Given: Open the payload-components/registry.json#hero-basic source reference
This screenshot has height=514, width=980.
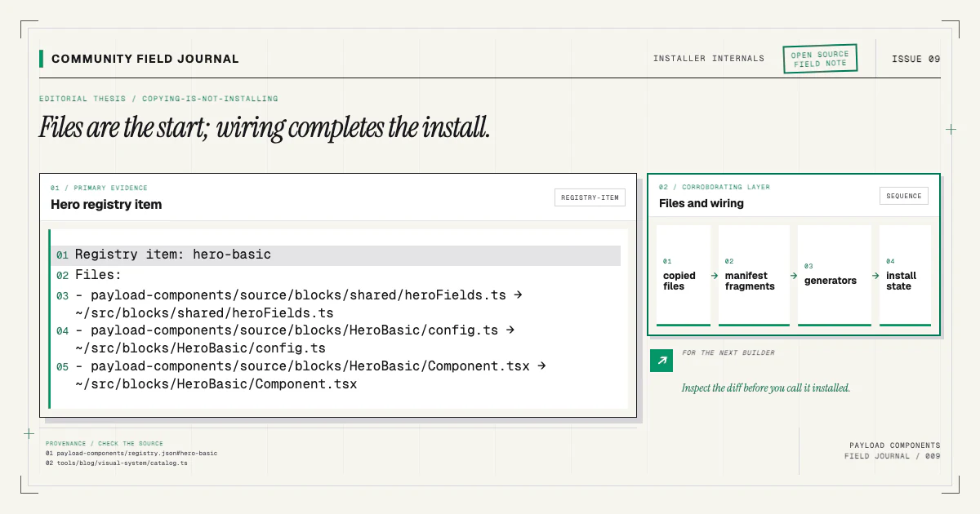Looking at the screenshot, I should click(131, 453).
